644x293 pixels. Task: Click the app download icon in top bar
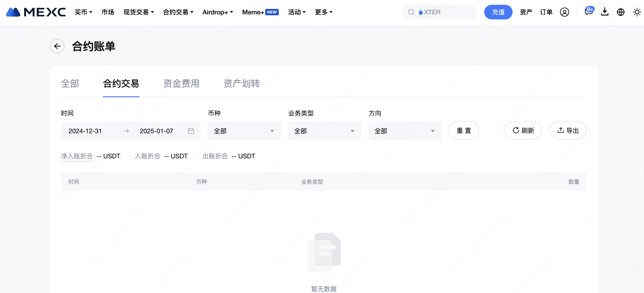point(605,12)
